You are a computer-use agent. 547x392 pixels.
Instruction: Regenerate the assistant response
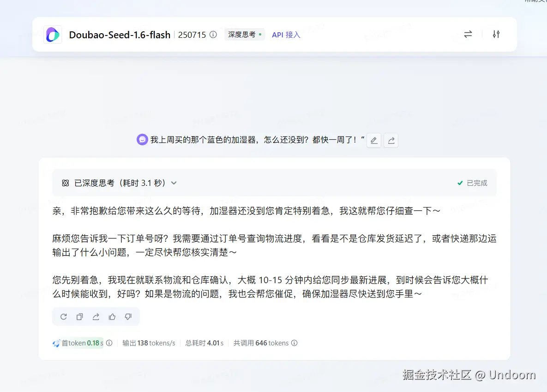click(64, 317)
